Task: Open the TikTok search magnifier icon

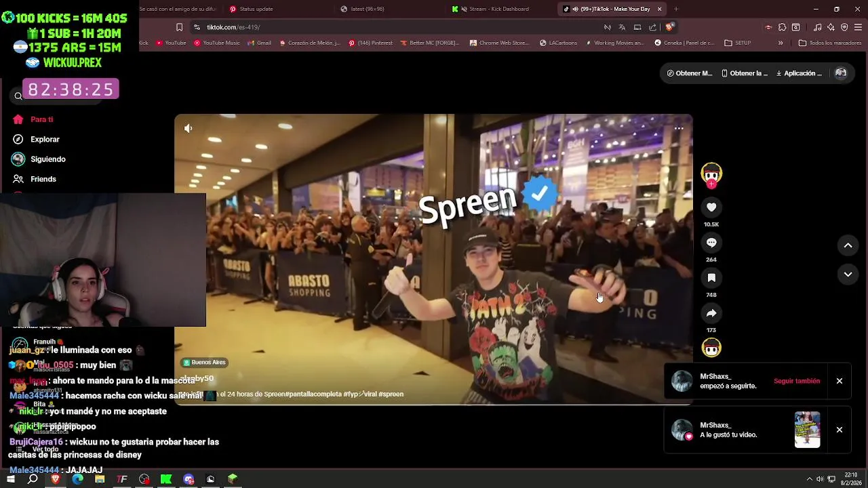Action: click(18, 96)
